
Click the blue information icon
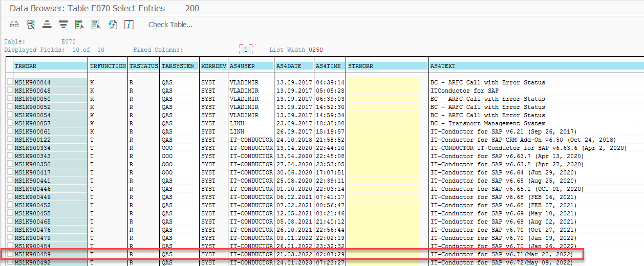click(x=129, y=25)
